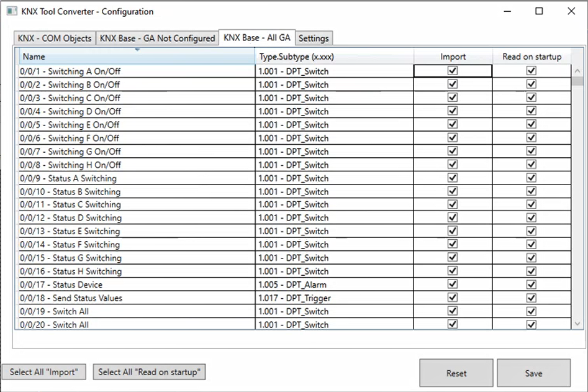The height and width of the screenshot is (392, 588).
Task: Switch to the Settings tab
Action: [x=314, y=38]
